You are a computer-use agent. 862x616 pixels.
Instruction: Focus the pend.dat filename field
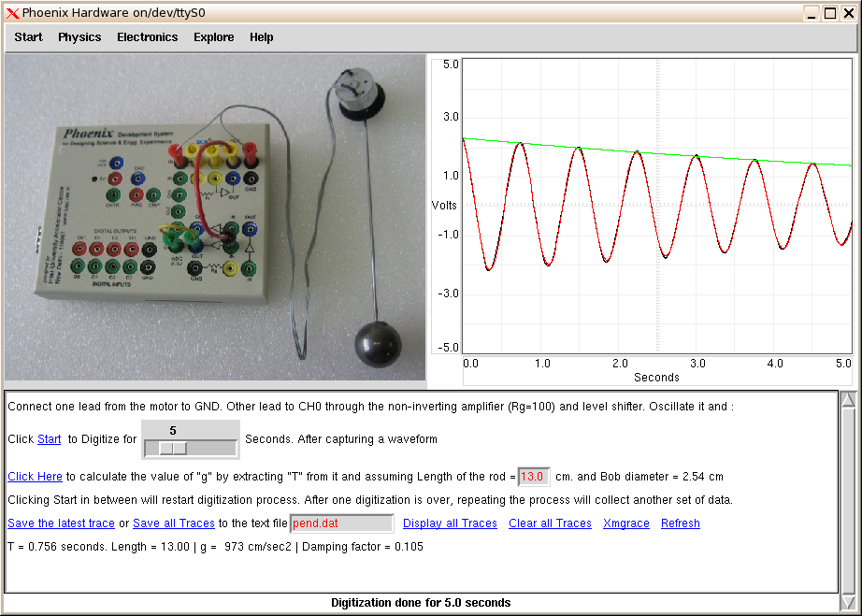pyautogui.click(x=341, y=523)
